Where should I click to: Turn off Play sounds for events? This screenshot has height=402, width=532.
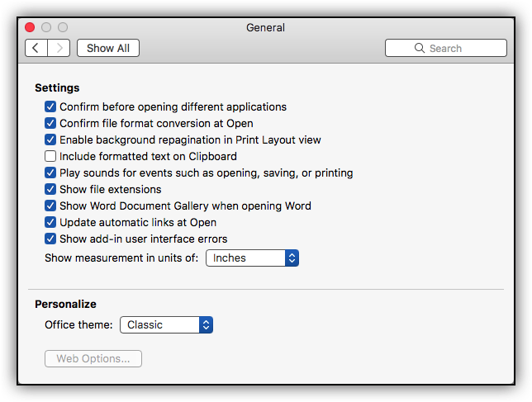click(x=50, y=173)
